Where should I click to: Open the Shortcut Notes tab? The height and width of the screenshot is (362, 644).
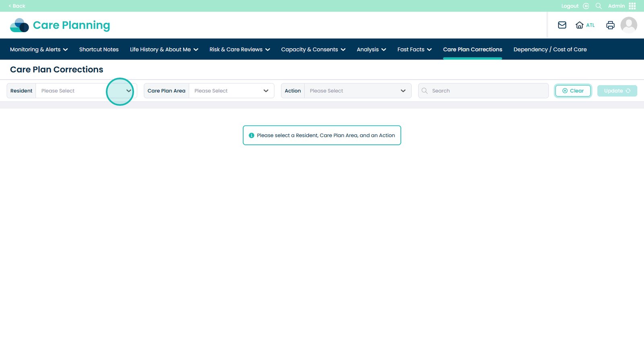[99, 49]
